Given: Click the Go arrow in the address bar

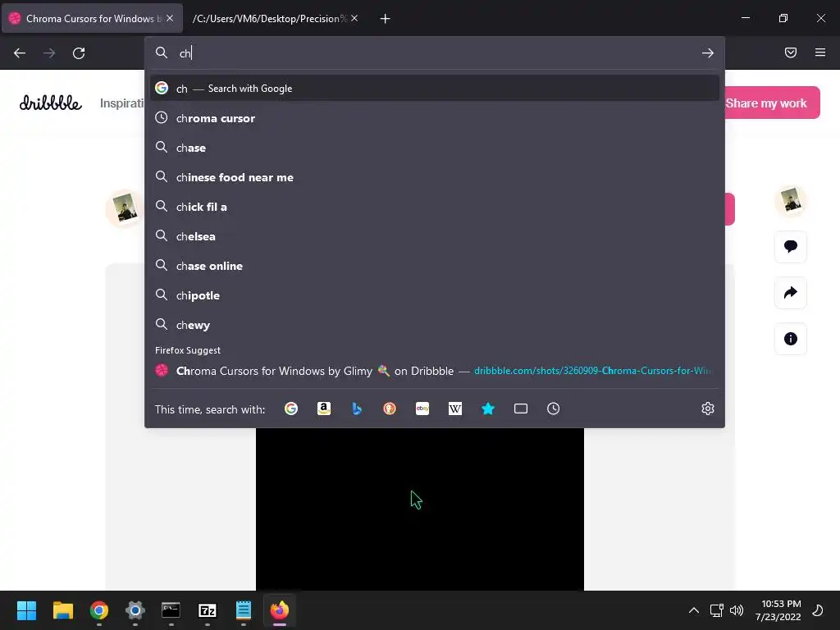Looking at the screenshot, I should [x=708, y=53].
